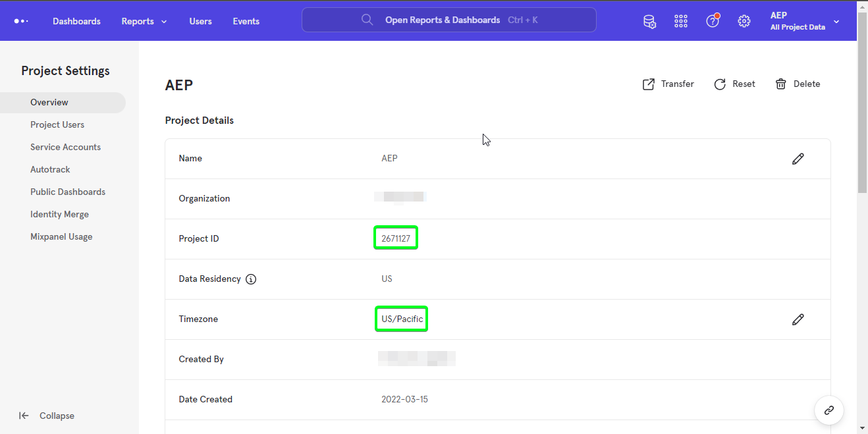
Task: Click the Delete trash icon
Action: 781,84
